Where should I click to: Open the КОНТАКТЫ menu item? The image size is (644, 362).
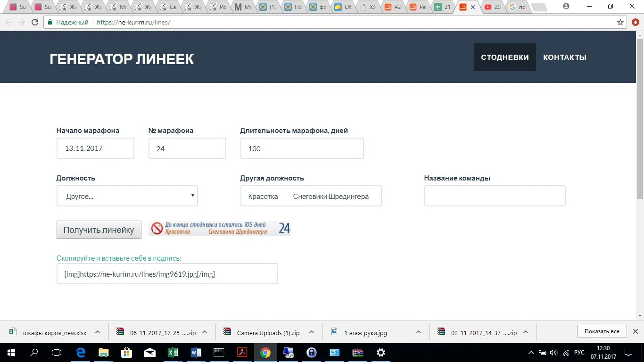[565, 57]
